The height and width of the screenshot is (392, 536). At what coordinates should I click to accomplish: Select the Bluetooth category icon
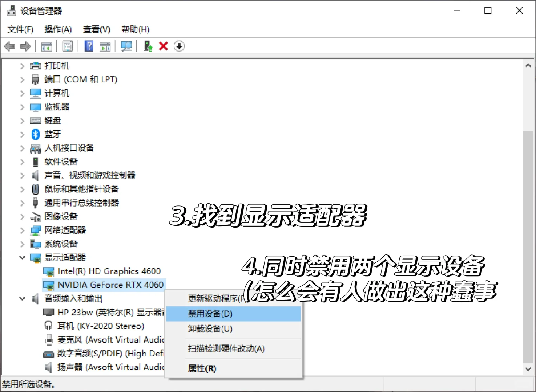(x=35, y=134)
